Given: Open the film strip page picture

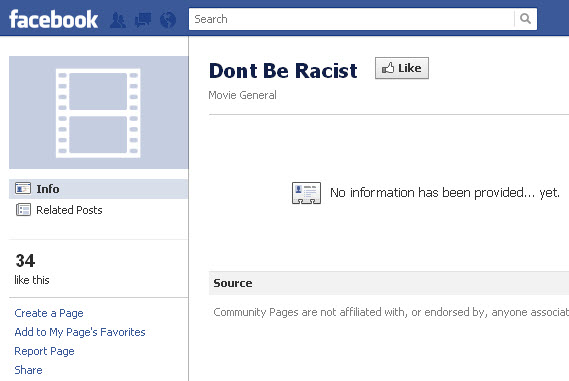Looking at the screenshot, I should tap(98, 112).
